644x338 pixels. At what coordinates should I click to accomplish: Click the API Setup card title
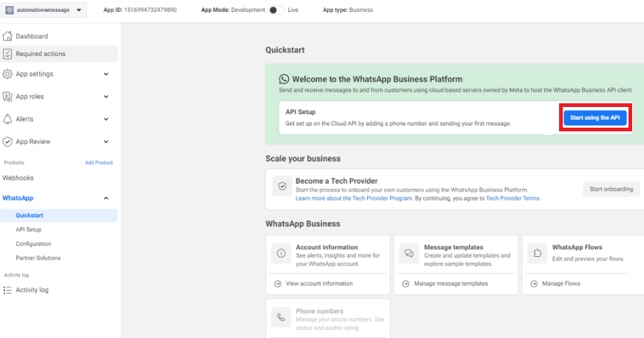tap(301, 112)
